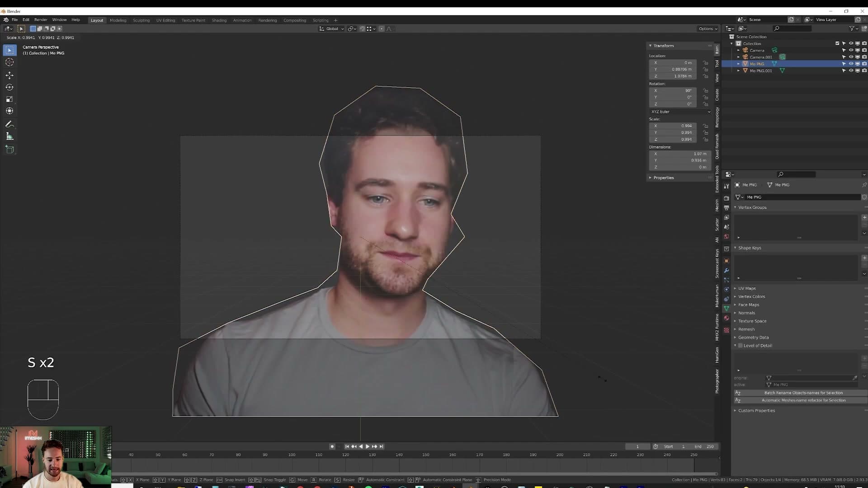Open the green Object Data properties tab
Viewport: 868px width, 488px height.
726,309
